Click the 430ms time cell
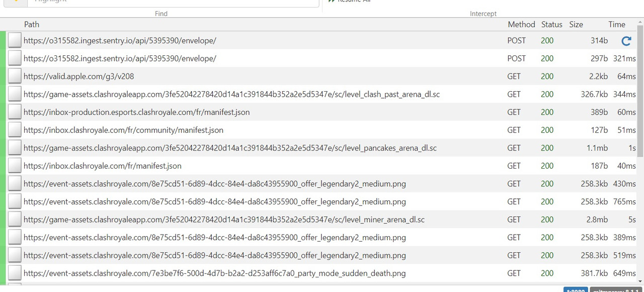 tap(624, 184)
